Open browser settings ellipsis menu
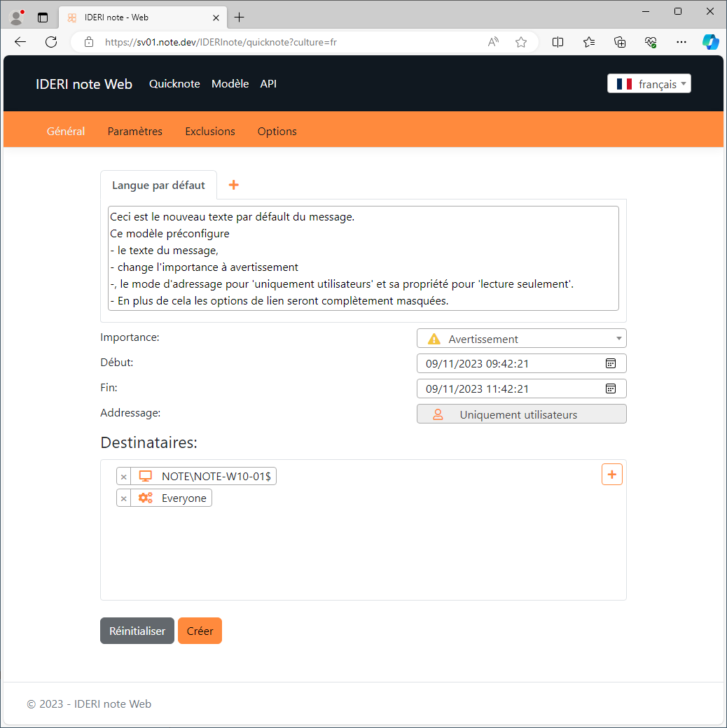The width and height of the screenshot is (727, 728). (681, 42)
